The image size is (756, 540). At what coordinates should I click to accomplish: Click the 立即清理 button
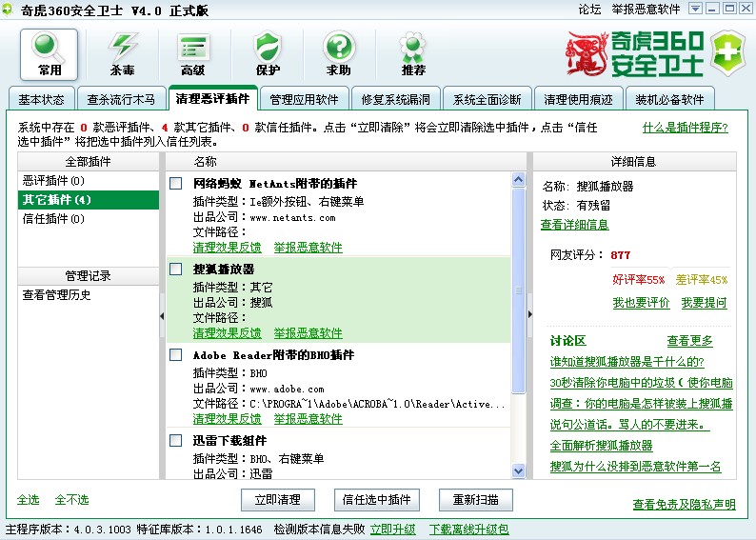[278, 499]
